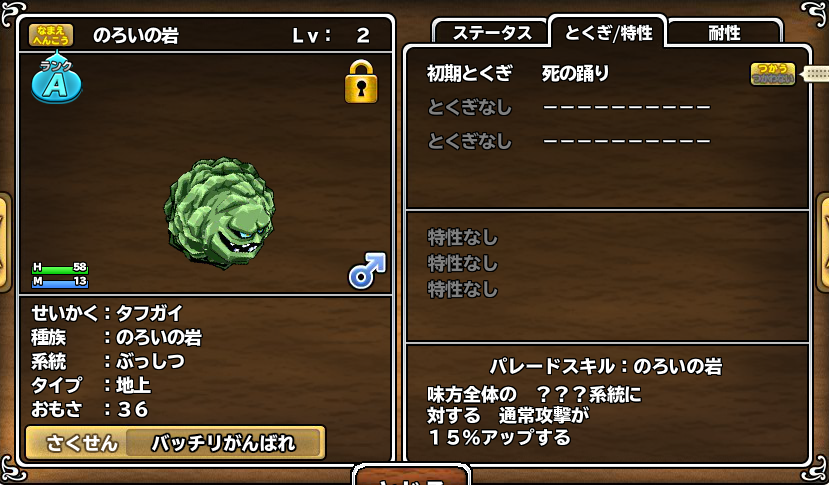Select the second empty とくぎなし slot
This screenshot has height=485, width=829.
coord(568,141)
